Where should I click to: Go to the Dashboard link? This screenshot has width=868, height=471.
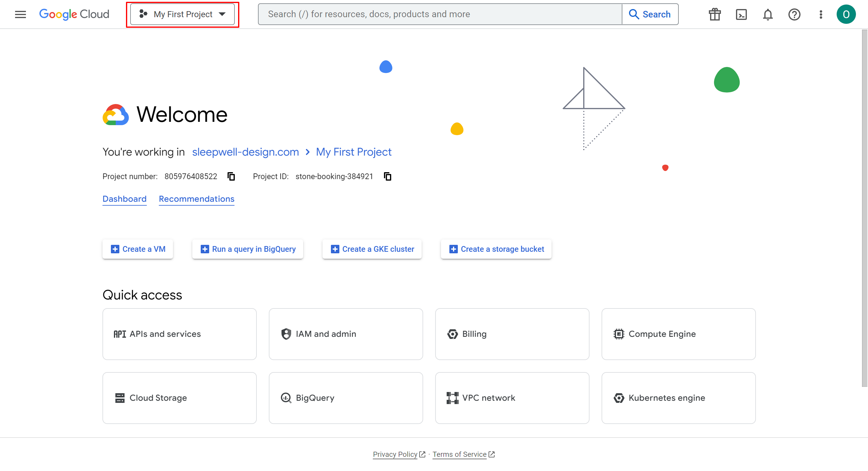click(x=124, y=199)
